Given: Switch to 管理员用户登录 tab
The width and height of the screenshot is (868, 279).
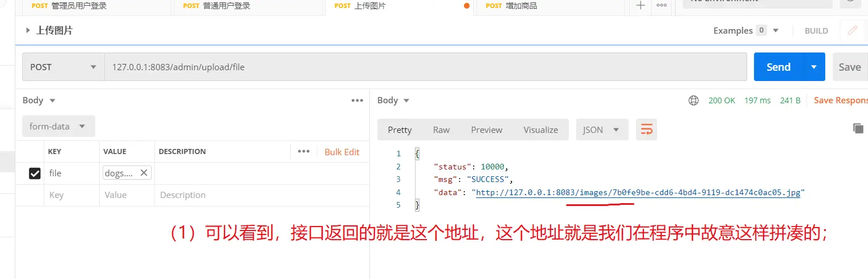Looking at the screenshot, I should tap(69, 6).
